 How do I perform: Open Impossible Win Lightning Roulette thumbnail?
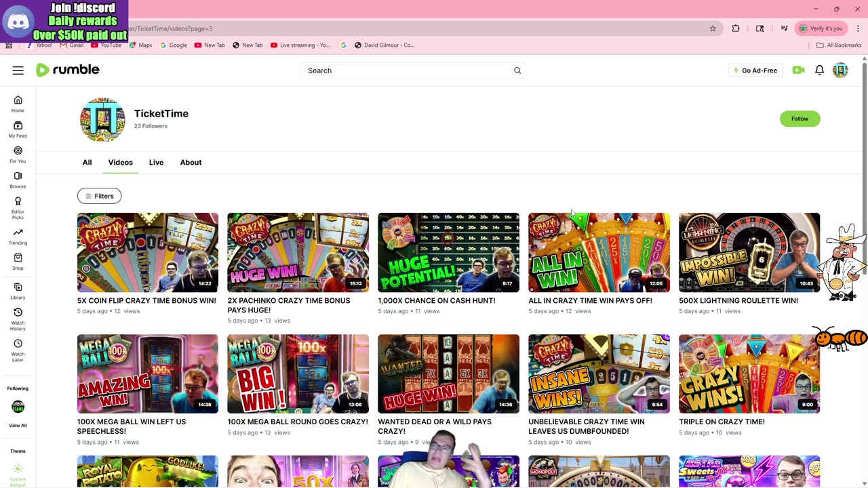click(749, 252)
